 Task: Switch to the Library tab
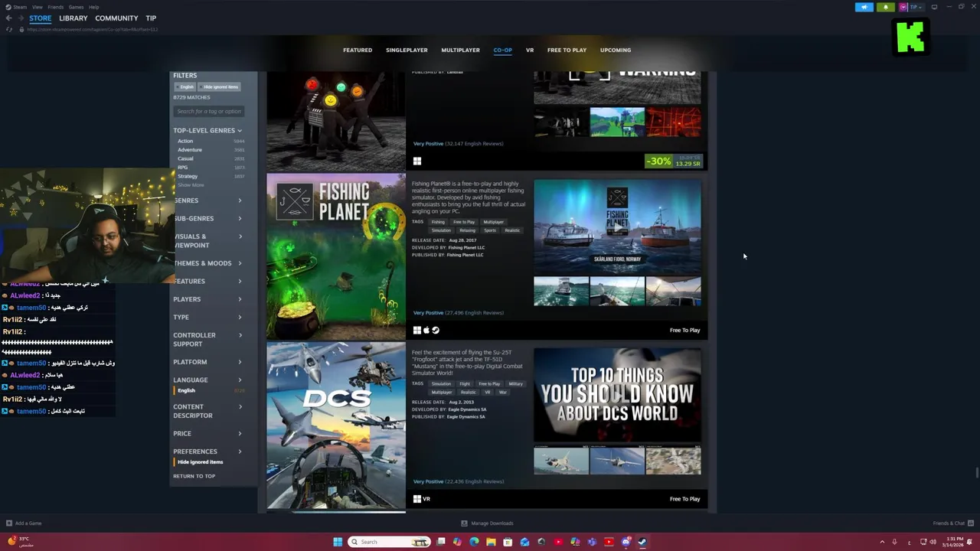73,18
